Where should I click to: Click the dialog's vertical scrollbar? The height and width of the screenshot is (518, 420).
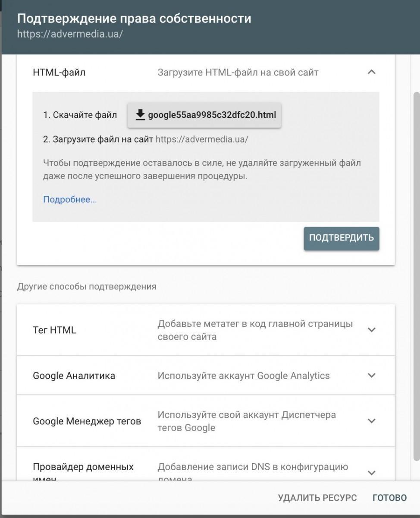tap(416, 276)
